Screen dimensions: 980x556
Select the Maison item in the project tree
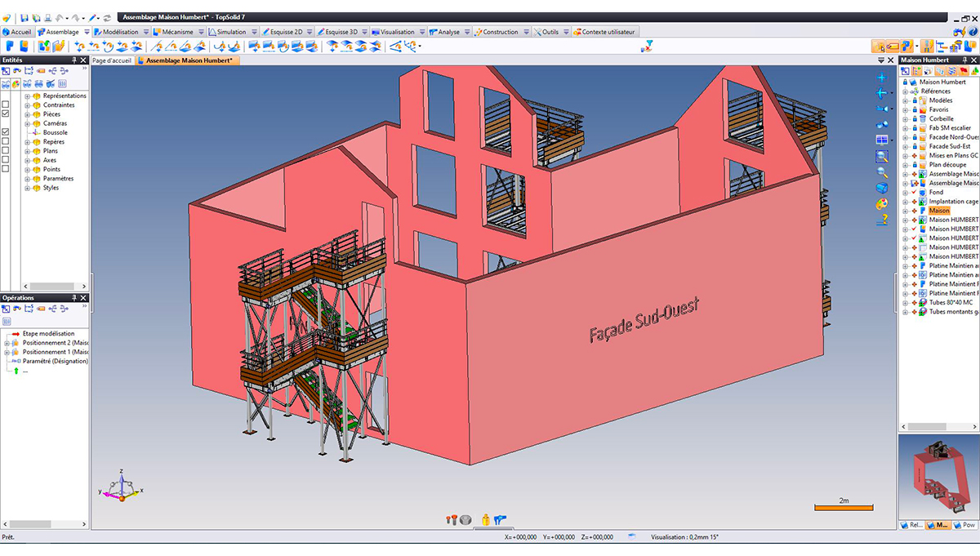[x=938, y=211]
